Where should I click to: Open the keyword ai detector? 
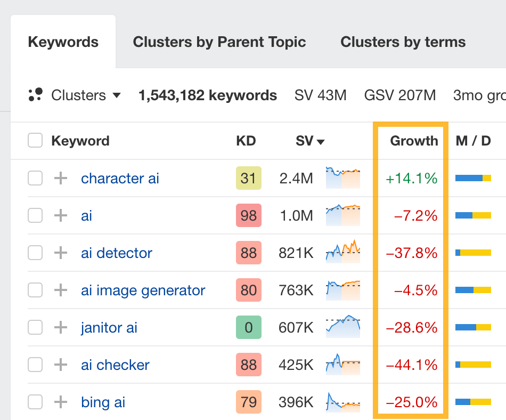(116, 253)
